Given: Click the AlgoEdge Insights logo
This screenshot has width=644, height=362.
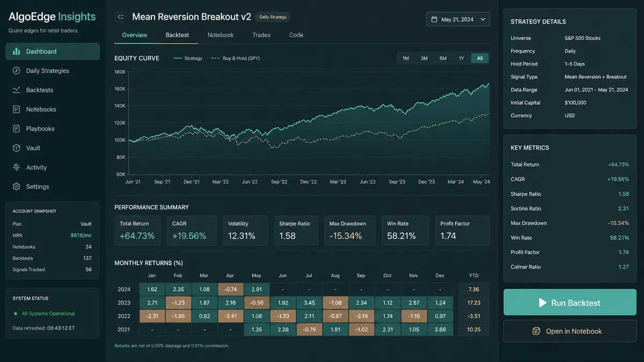Looking at the screenshot, I should pyautogui.click(x=52, y=17).
